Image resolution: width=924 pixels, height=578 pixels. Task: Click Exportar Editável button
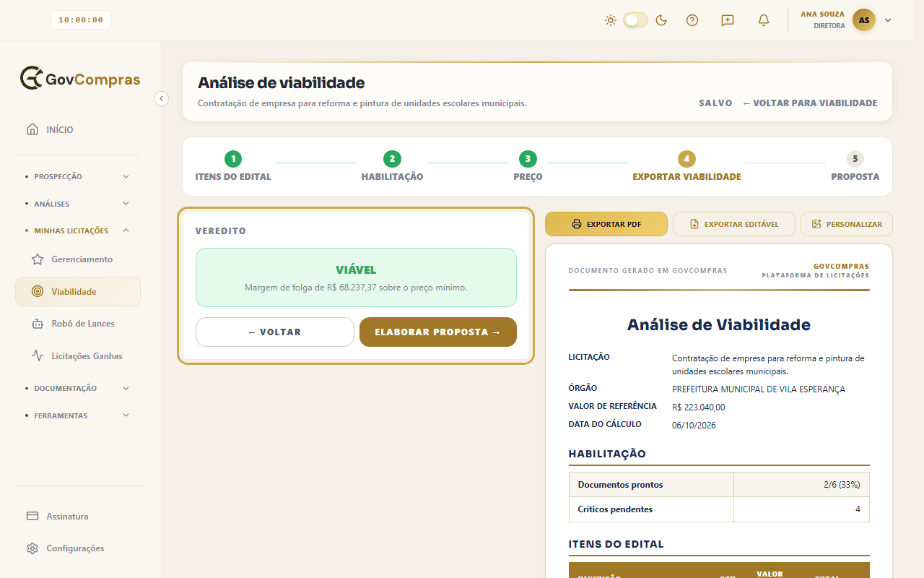tap(734, 224)
